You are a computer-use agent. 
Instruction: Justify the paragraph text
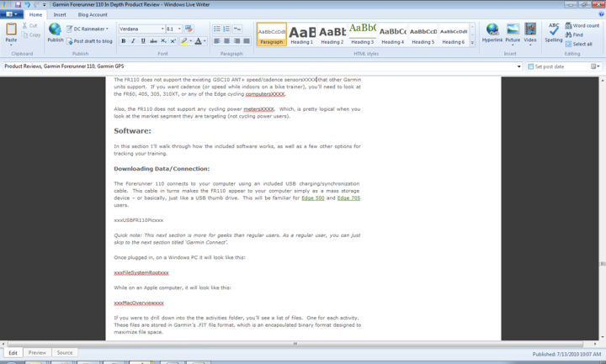[247, 41]
